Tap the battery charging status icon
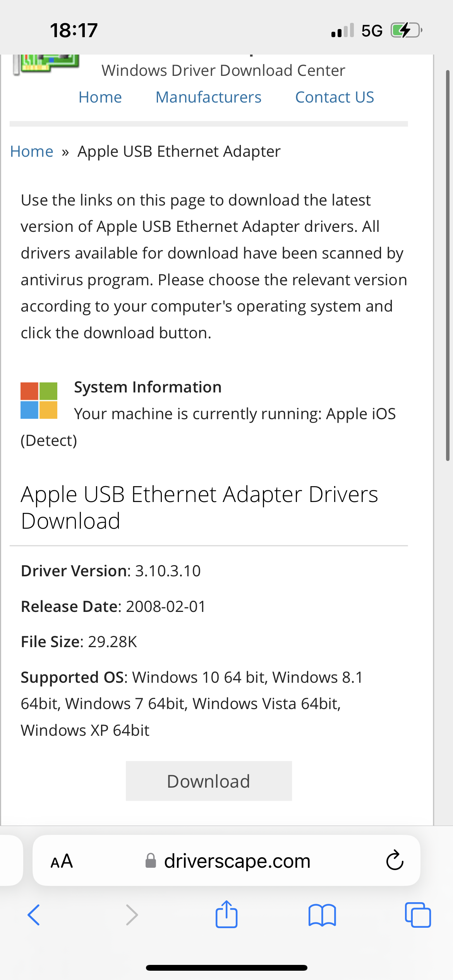 pos(406,30)
